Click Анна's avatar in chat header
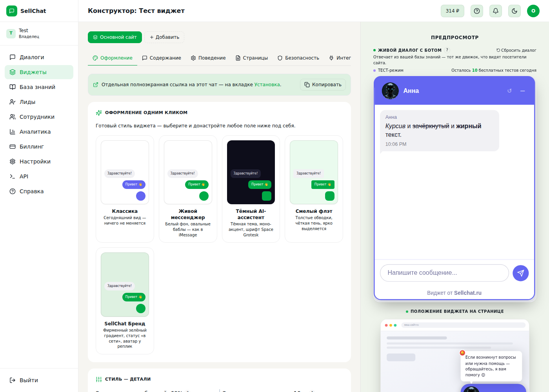Viewport: 549px width, 392px height. point(390,91)
